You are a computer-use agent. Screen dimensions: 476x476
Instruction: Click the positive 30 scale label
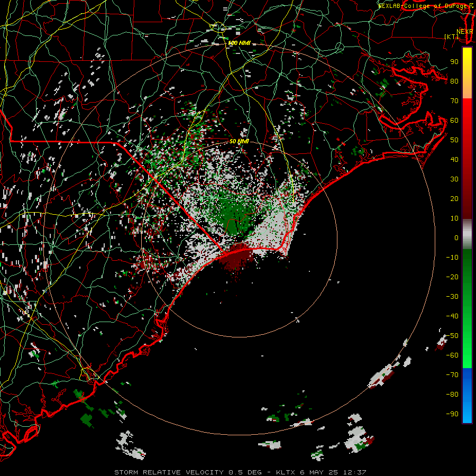(454, 179)
